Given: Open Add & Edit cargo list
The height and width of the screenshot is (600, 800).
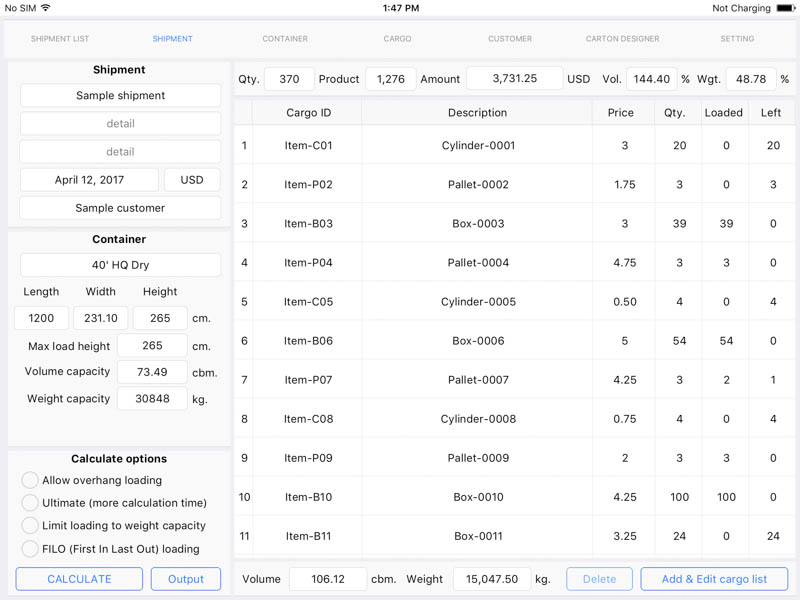Looking at the screenshot, I should [714, 579].
